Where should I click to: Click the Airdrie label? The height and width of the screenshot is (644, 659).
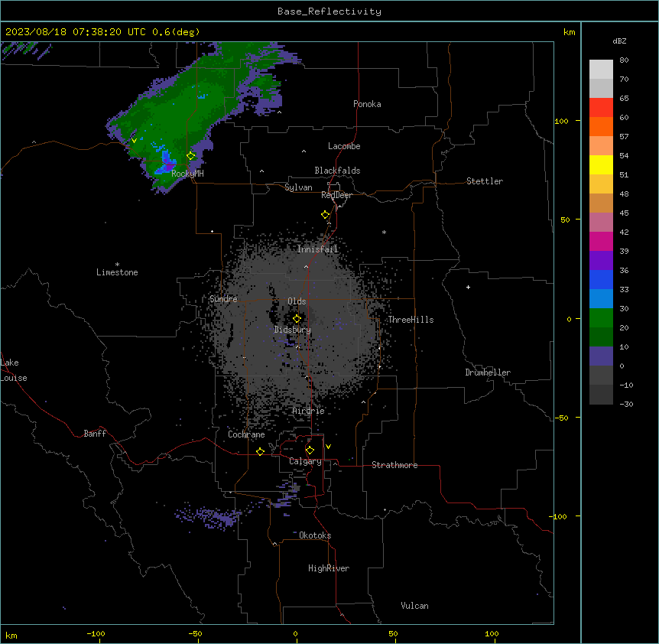[x=309, y=411]
